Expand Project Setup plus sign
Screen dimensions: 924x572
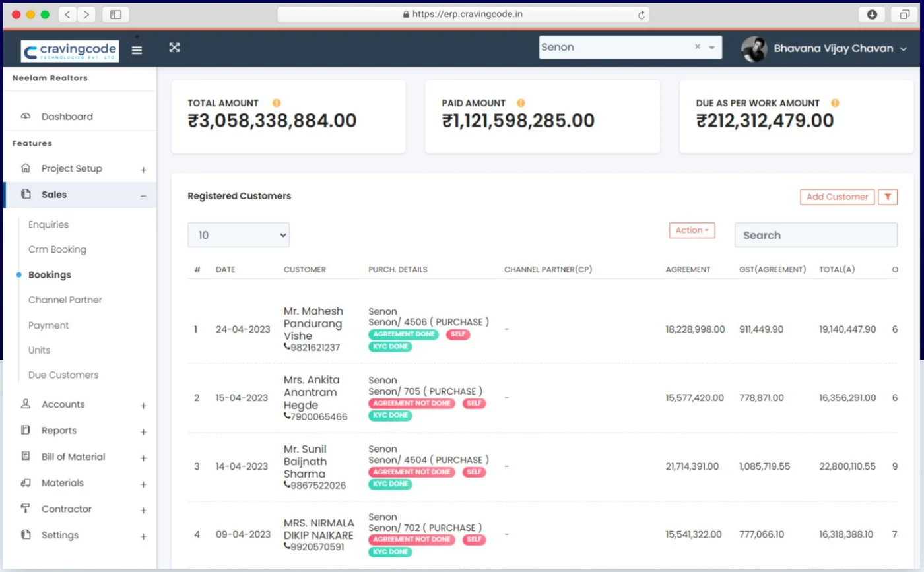[143, 170]
